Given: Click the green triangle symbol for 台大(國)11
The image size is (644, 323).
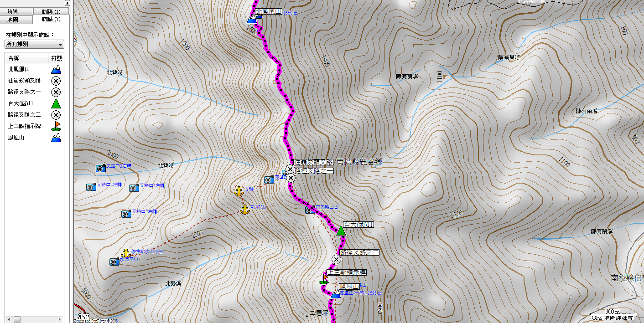Looking at the screenshot, I should pyautogui.click(x=56, y=103).
